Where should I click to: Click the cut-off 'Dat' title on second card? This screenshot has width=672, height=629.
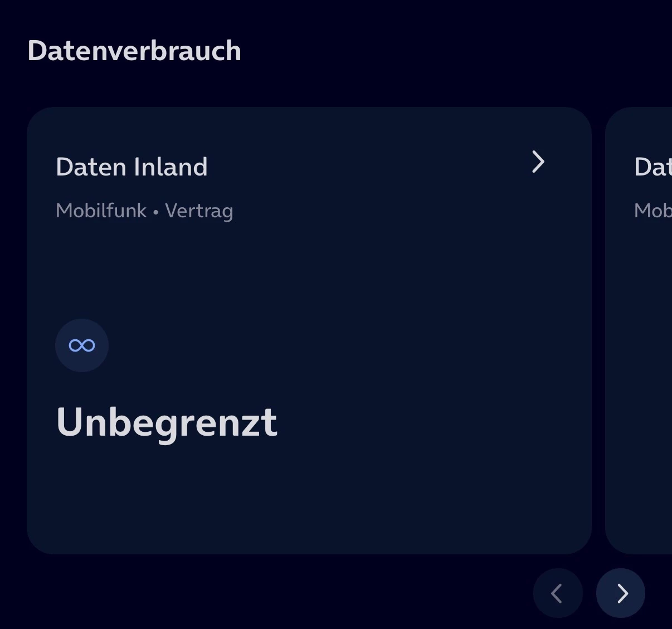coord(652,167)
